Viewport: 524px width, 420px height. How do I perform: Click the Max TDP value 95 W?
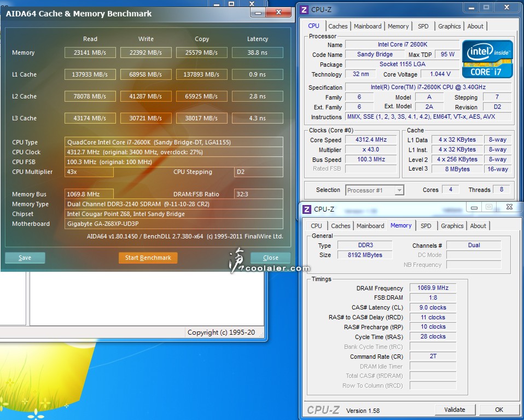(x=447, y=54)
